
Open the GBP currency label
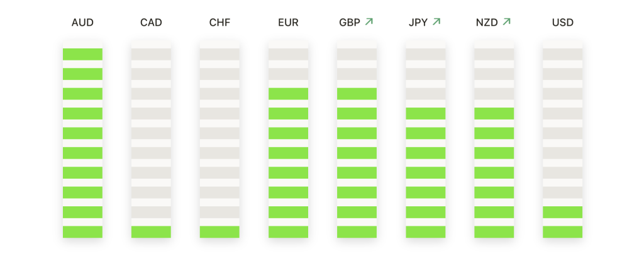coord(350,23)
